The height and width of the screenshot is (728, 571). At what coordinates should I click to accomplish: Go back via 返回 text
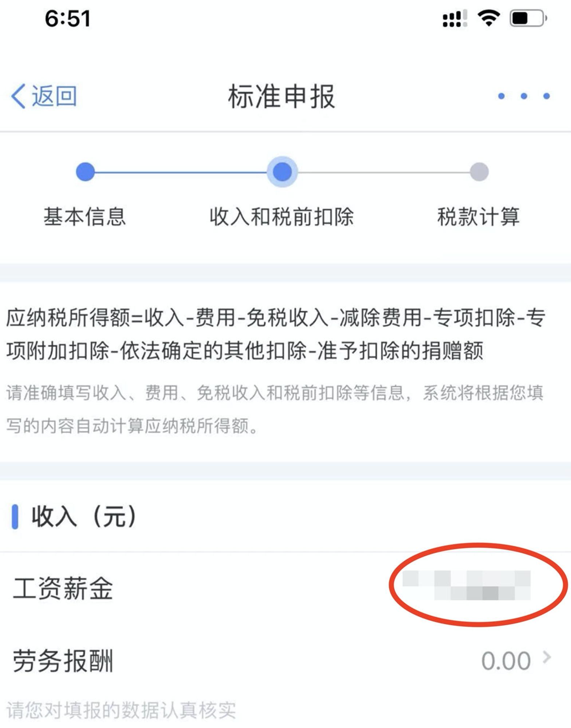[x=54, y=96]
